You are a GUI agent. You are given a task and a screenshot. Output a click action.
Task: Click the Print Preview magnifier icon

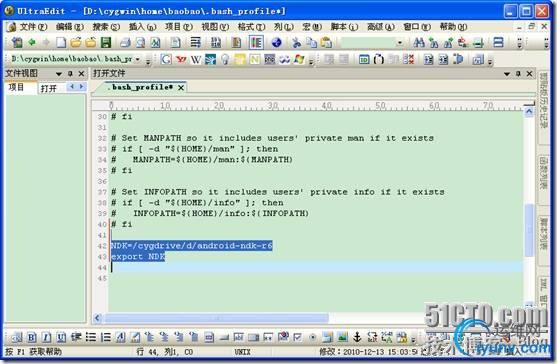[x=141, y=43]
